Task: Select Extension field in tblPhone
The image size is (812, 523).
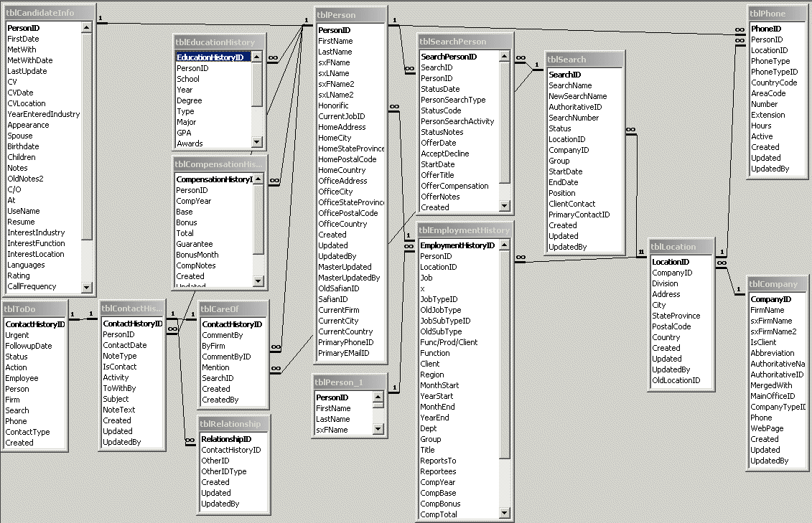Action: click(x=768, y=115)
